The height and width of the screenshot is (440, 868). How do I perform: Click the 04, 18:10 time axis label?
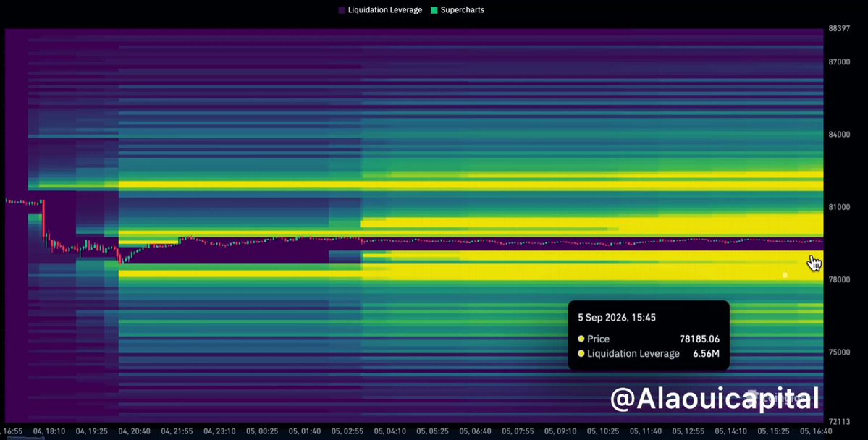pyautogui.click(x=49, y=431)
